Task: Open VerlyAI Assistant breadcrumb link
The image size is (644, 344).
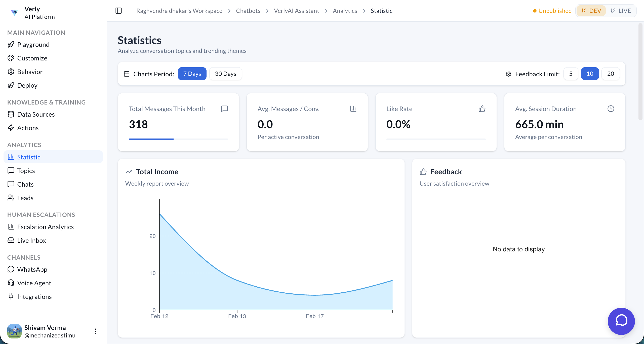Action: 296,11
